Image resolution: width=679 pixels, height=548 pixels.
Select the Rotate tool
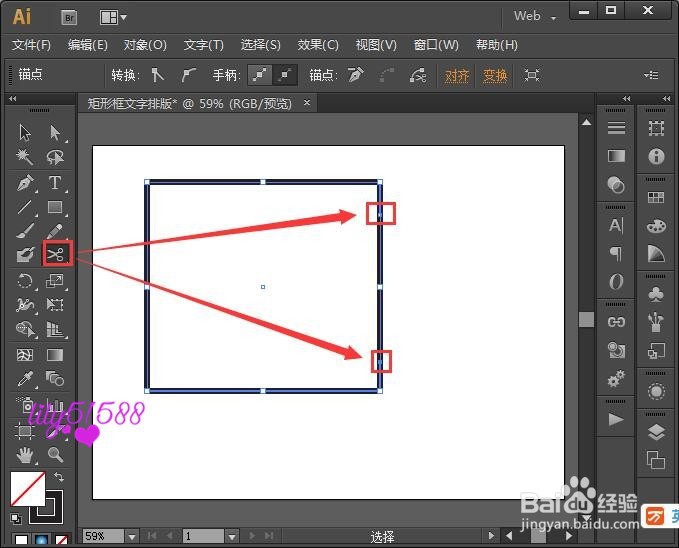point(25,281)
